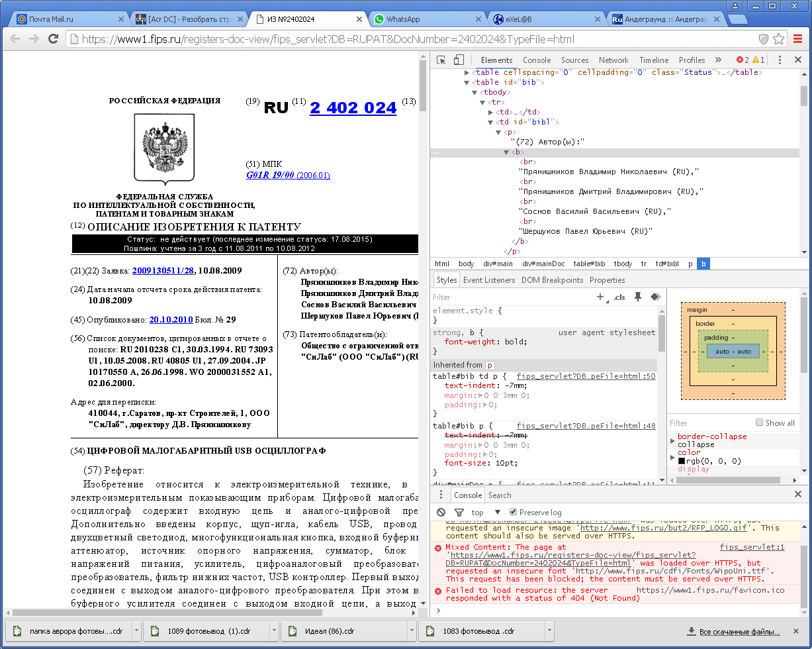Open the Timeline tab in DevTools
Image resolution: width=812 pixels, height=649 pixels.
click(654, 60)
